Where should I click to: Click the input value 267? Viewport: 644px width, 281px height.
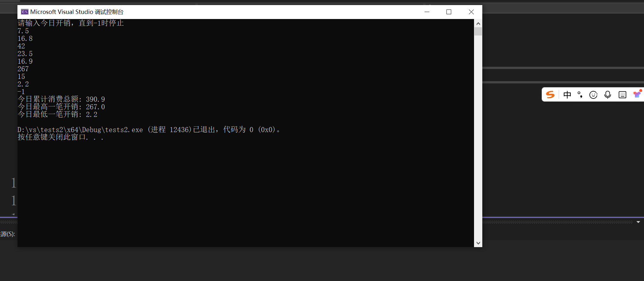click(x=23, y=69)
